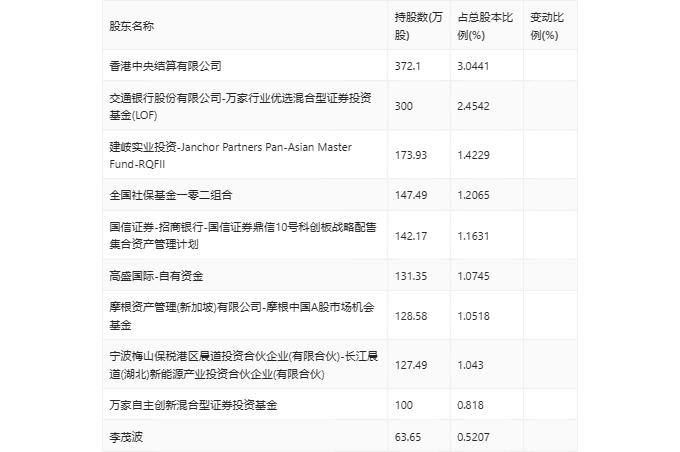Select the 建峖实业投资-Janchor Partners shareholder name

[x=231, y=155]
